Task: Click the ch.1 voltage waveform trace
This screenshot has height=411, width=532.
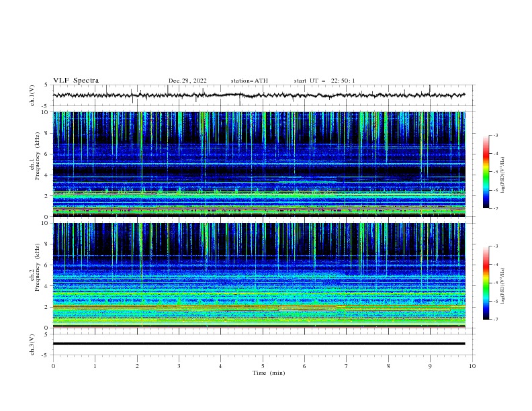Action: (259, 95)
